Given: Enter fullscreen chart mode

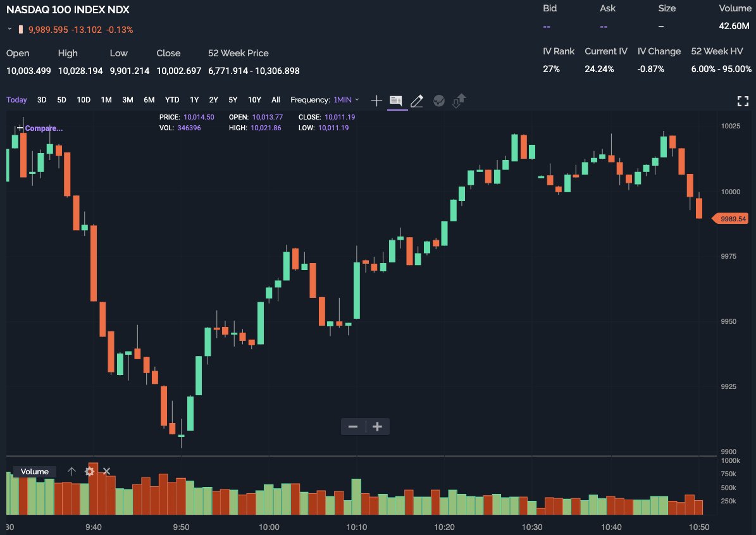Looking at the screenshot, I should point(743,101).
